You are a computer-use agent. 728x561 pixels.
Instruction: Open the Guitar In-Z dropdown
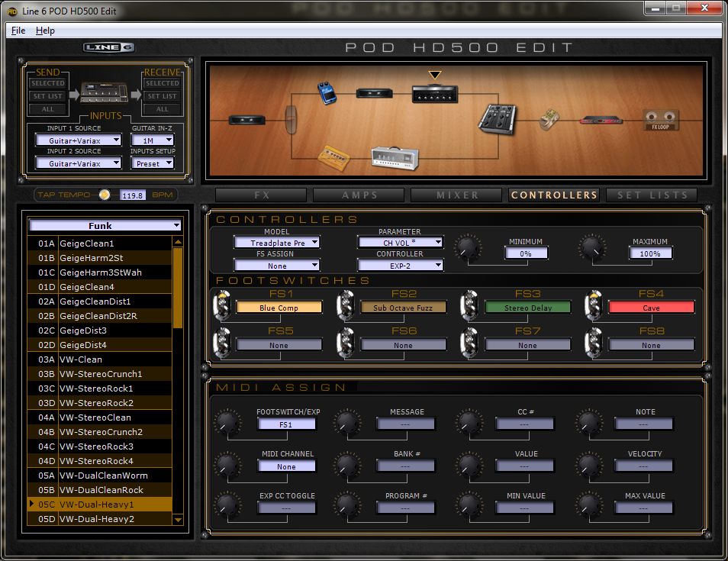coord(153,140)
